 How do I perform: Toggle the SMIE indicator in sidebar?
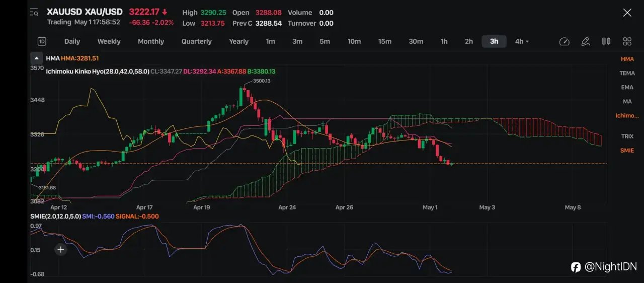point(627,150)
